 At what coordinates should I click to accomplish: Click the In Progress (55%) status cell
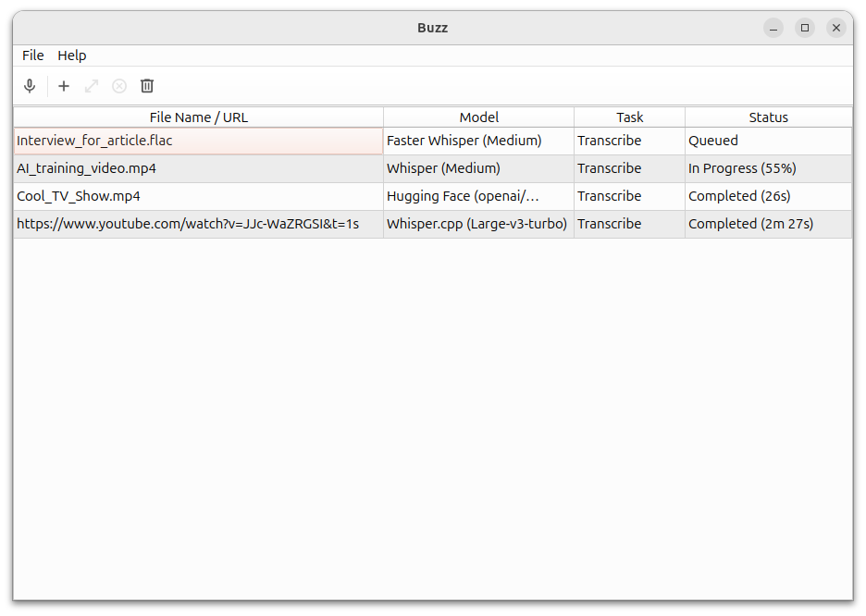point(742,168)
